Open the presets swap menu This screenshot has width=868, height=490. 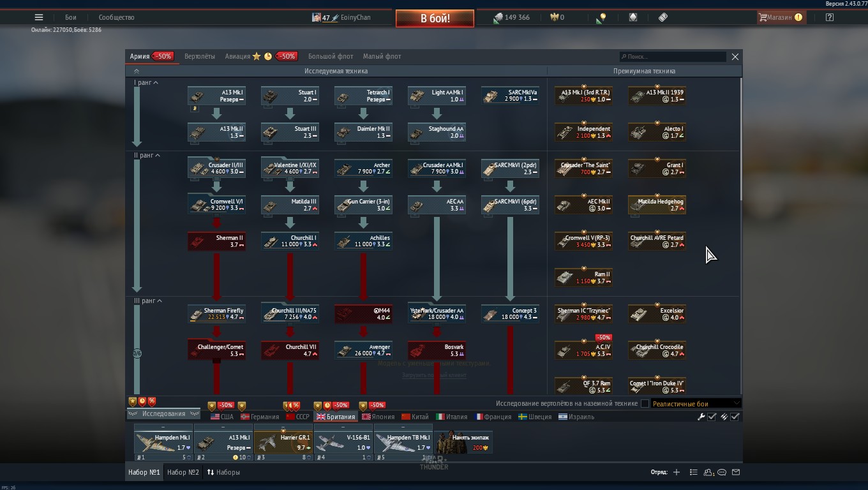point(223,472)
